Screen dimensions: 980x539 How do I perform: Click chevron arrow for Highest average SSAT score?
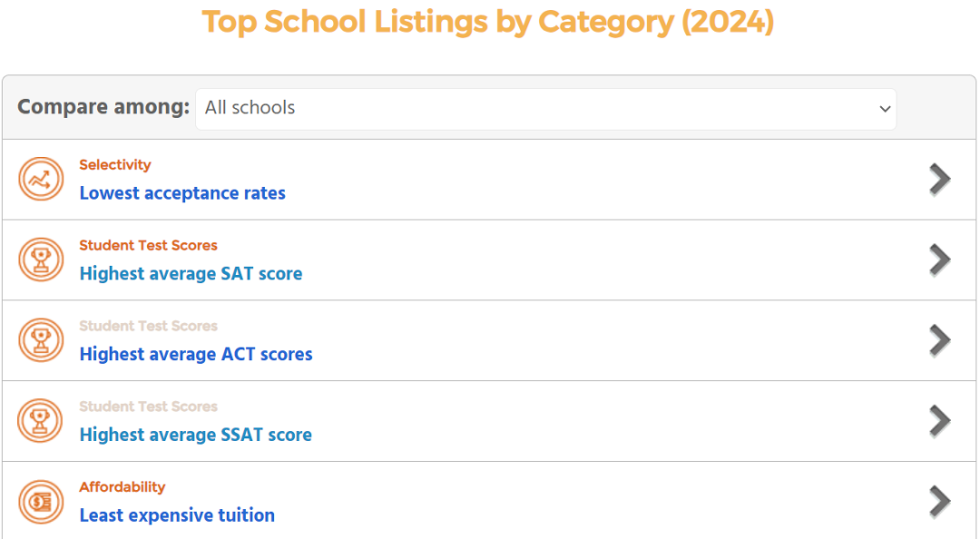pos(939,421)
